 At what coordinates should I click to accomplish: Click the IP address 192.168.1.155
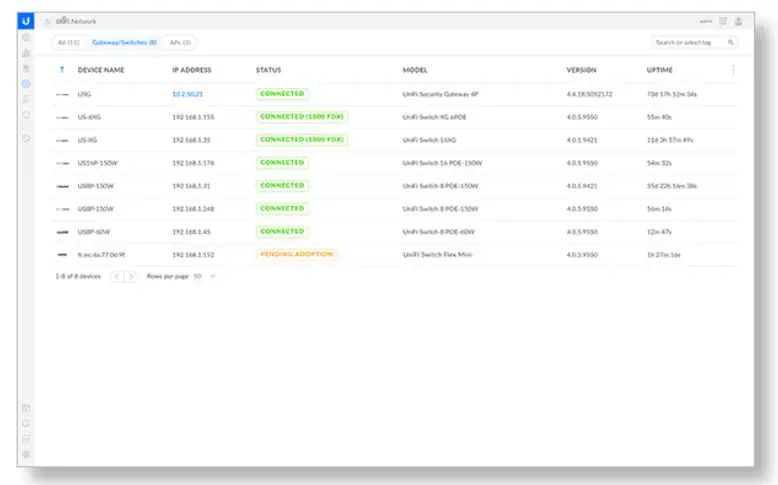coord(193,117)
